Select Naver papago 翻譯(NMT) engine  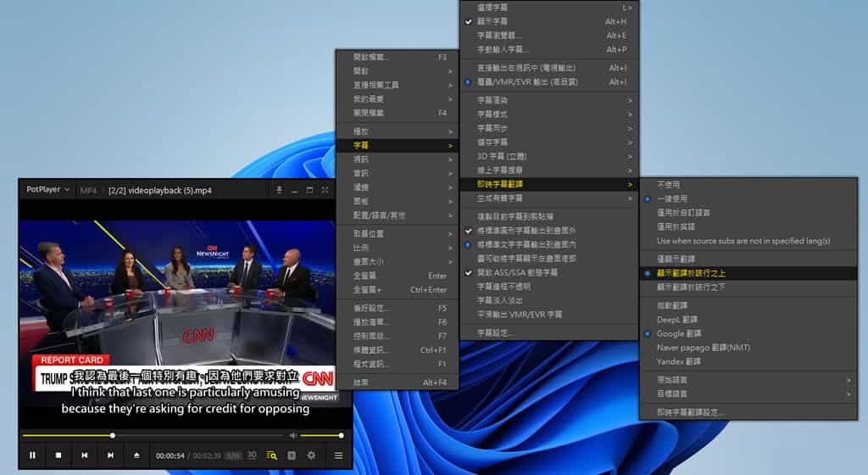coord(748,347)
